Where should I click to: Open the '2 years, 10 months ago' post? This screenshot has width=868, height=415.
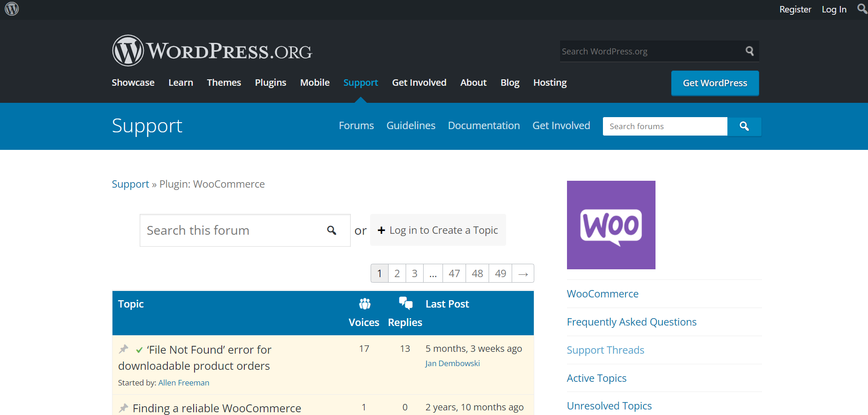point(474,407)
